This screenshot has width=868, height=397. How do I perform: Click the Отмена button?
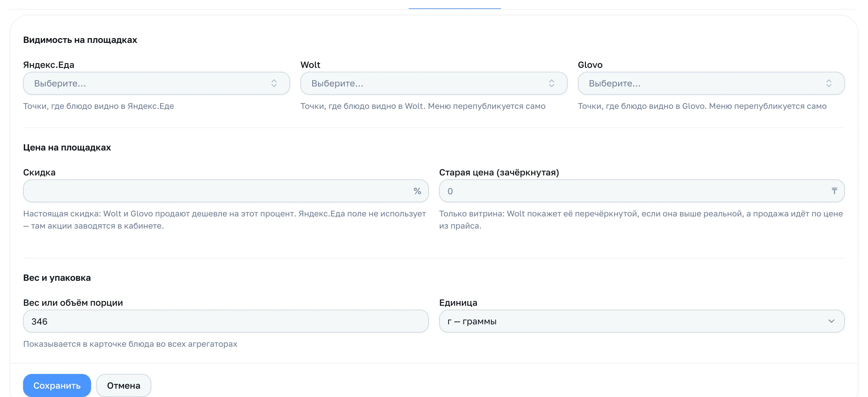pyautogui.click(x=124, y=385)
